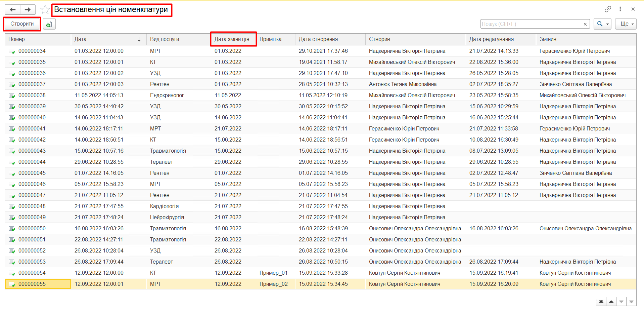Copy link using the chain icon
This screenshot has height=311, width=644.
click(608, 9)
